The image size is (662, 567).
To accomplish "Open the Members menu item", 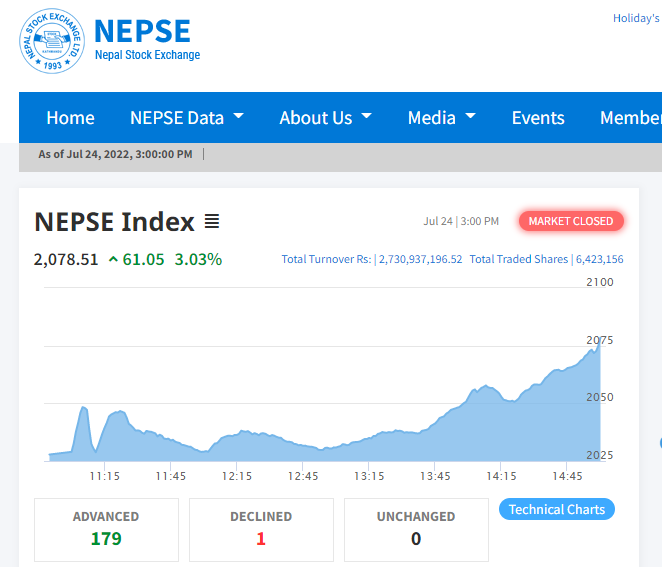I will tap(630, 118).
